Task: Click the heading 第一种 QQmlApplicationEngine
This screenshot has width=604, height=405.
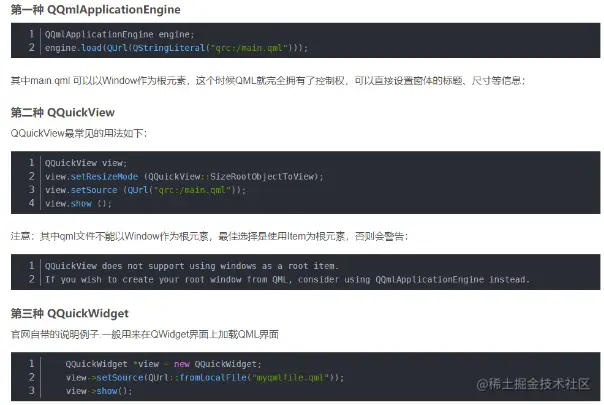Action: pos(95,10)
